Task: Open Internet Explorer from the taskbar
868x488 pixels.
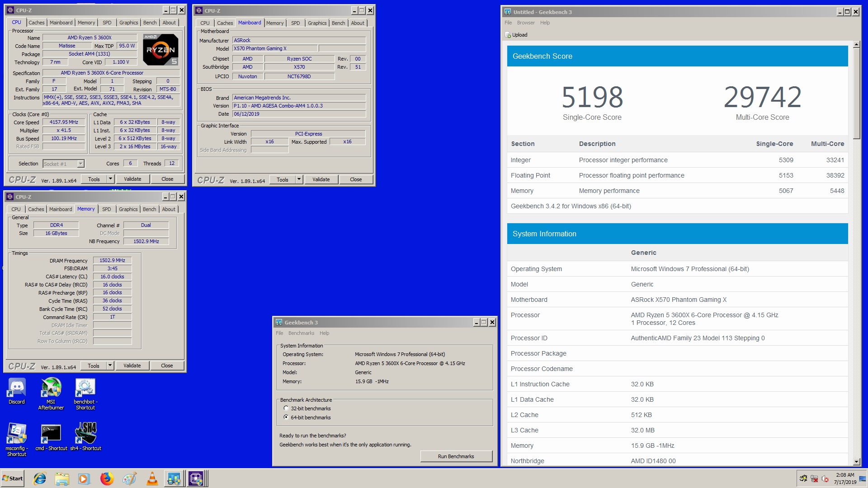Action: [x=40, y=479]
